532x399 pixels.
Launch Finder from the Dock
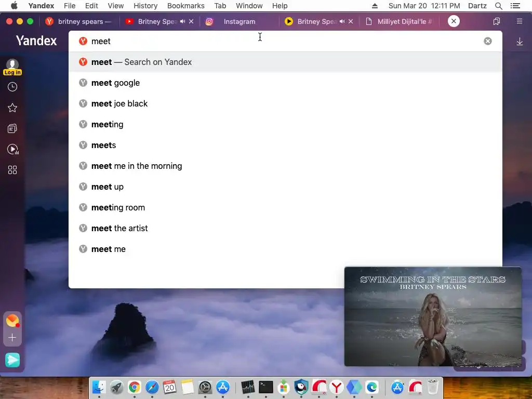99,387
